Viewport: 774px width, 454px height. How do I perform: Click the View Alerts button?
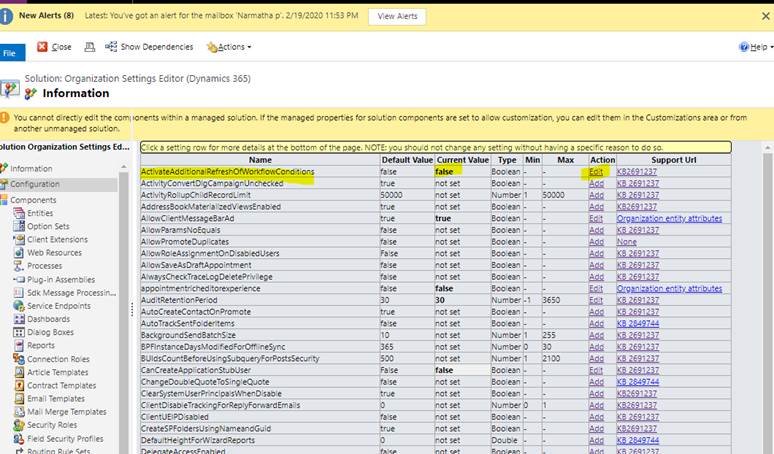397,16
